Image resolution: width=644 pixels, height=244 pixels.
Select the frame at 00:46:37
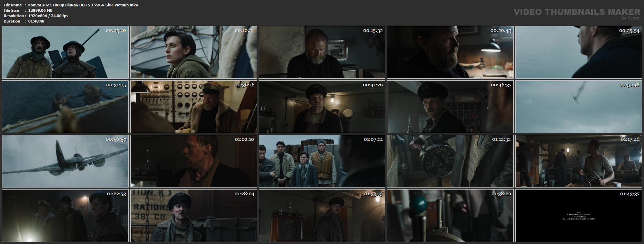[x=450, y=107]
